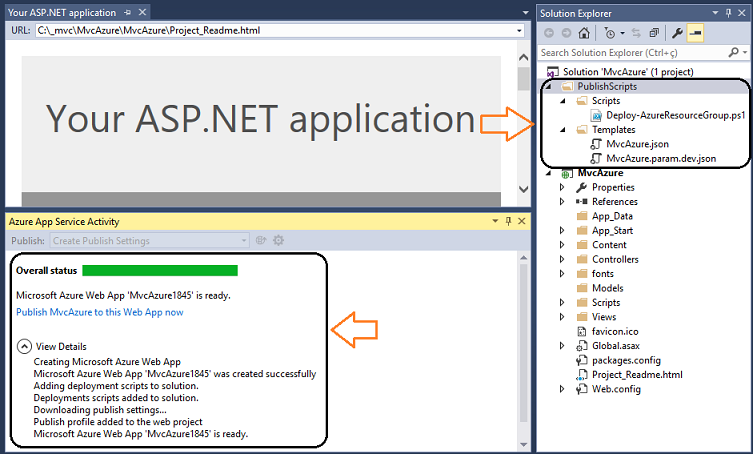
Task: Click the App_Data folder icon
Action: coord(582,216)
